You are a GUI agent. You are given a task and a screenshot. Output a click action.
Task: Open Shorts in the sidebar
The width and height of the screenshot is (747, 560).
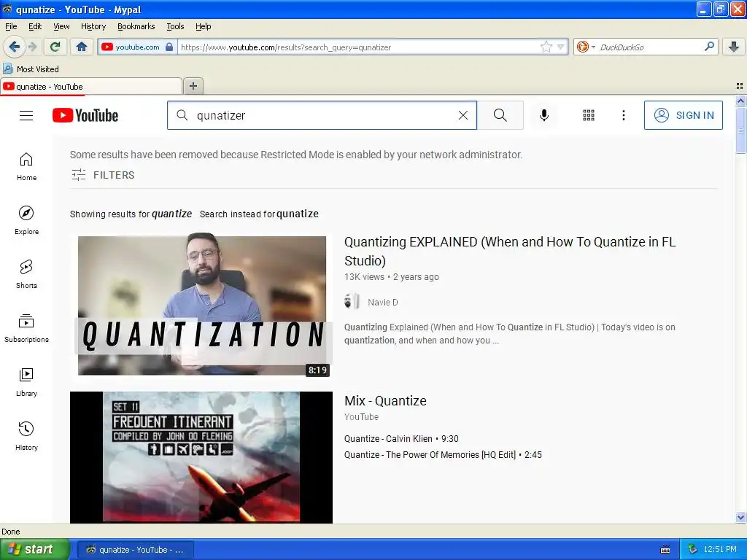point(27,275)
